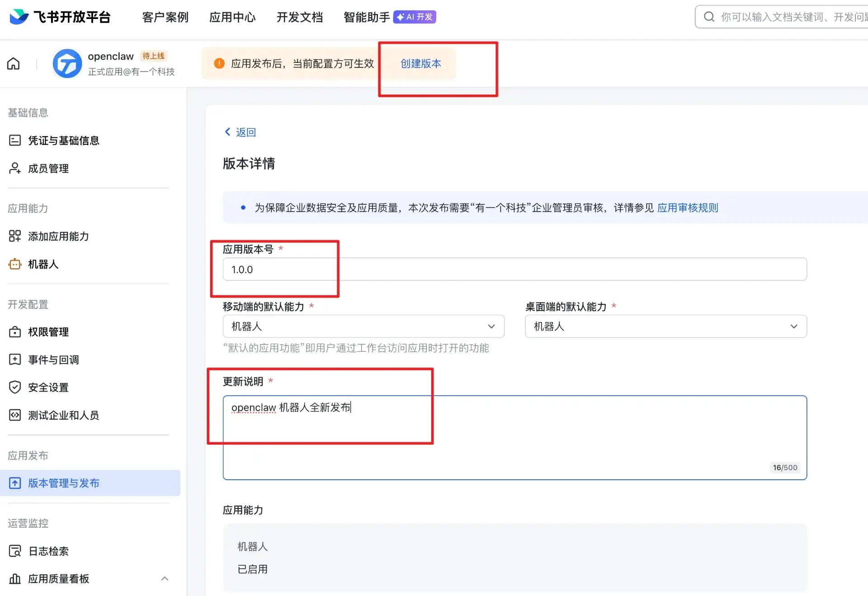Click the 创建版本 link
The image size is (868, 596).
[420, 64]
